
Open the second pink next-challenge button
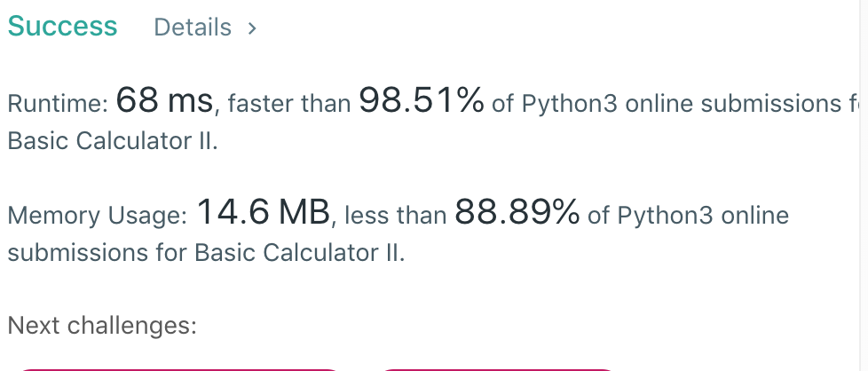[x=497, y=368]
